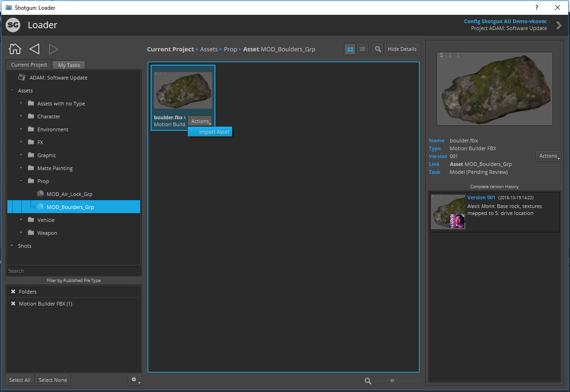Open the Config Shotgun AU Demo-vkovec link

[505, 21]
